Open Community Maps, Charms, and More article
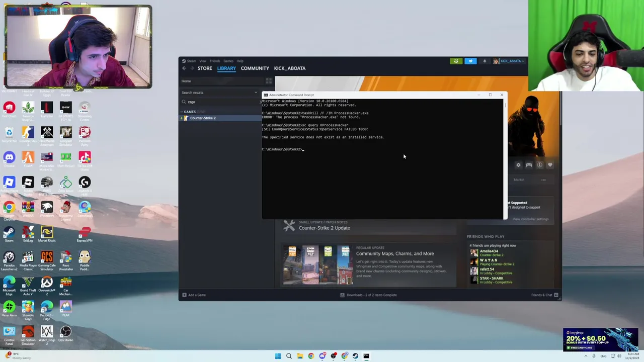644x362 pixels. pos(395,253)
